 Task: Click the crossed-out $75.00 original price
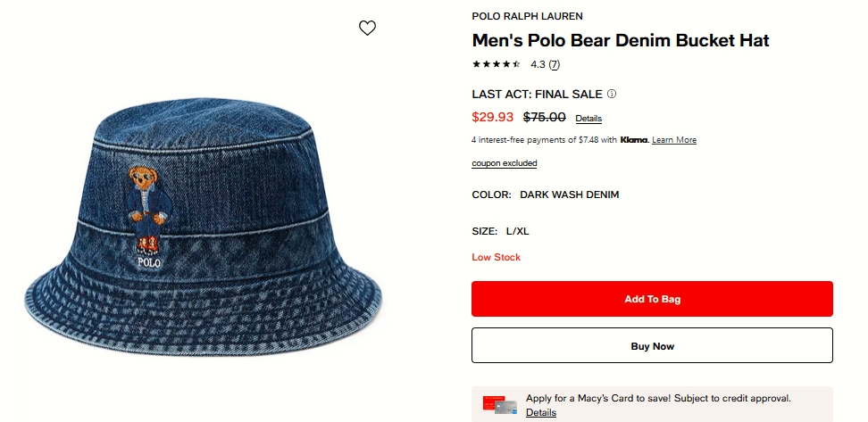point(544,117)
